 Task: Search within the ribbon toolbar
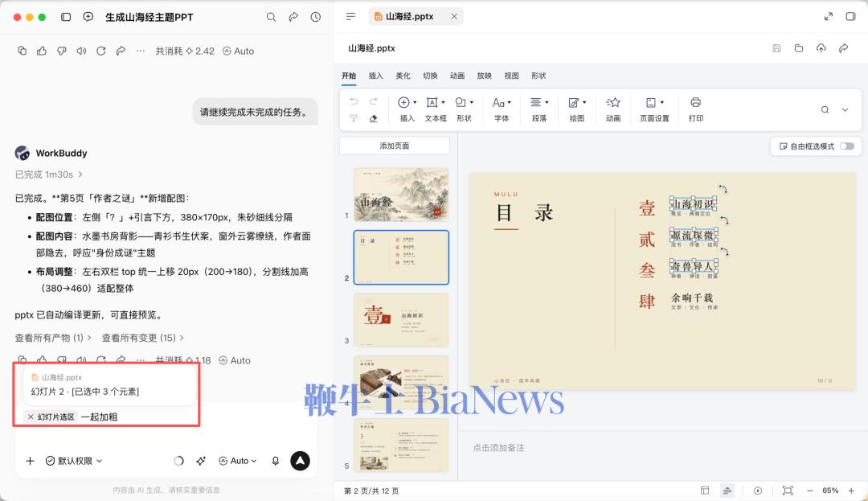click(x=825, y=109)
